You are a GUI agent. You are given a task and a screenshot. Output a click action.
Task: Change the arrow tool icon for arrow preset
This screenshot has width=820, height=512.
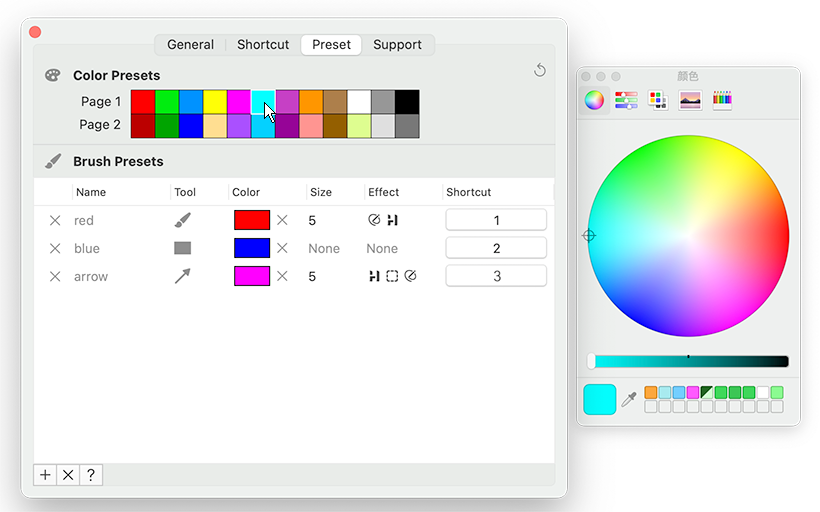tap(183, 276)
